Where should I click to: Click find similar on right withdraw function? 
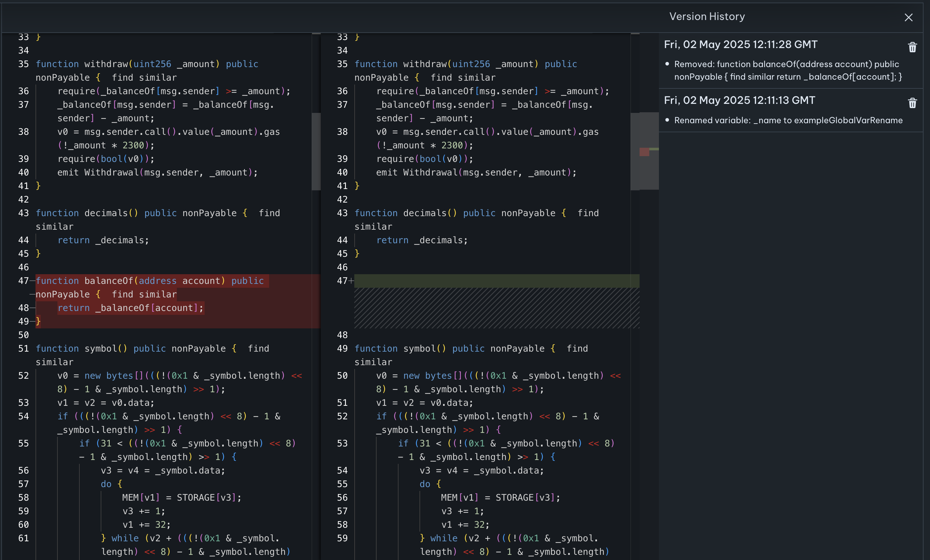[x=463, y=78]
